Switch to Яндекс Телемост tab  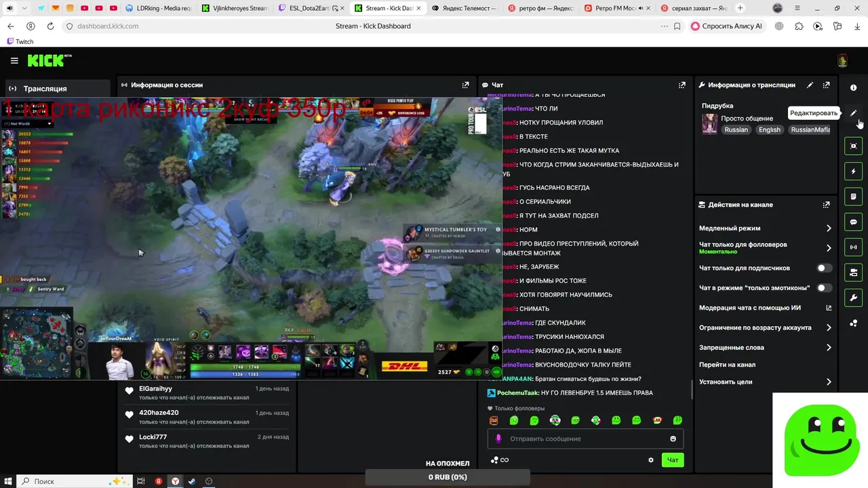click(x=465, y=8)
